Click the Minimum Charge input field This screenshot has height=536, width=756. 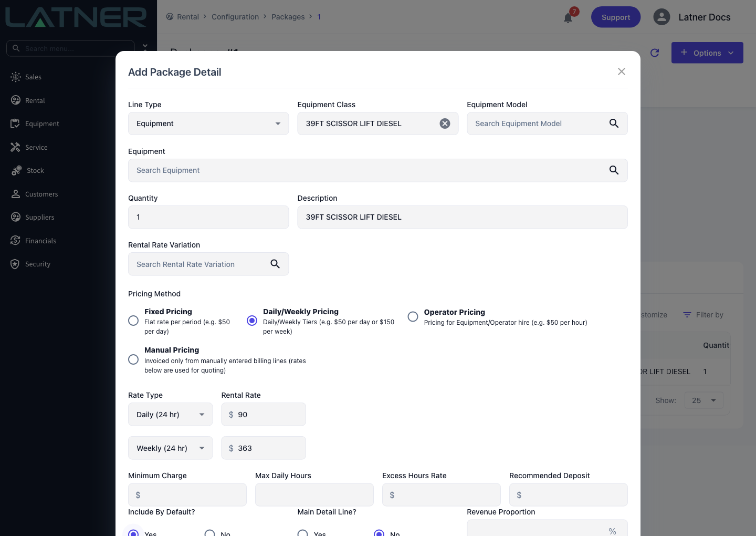point(187,495)
